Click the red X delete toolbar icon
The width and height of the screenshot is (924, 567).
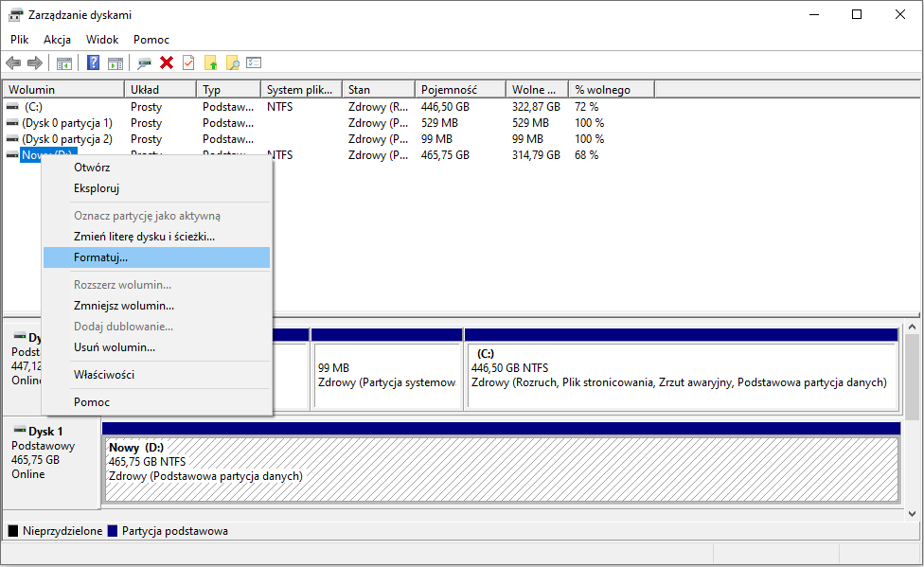(x=167, y=62)
